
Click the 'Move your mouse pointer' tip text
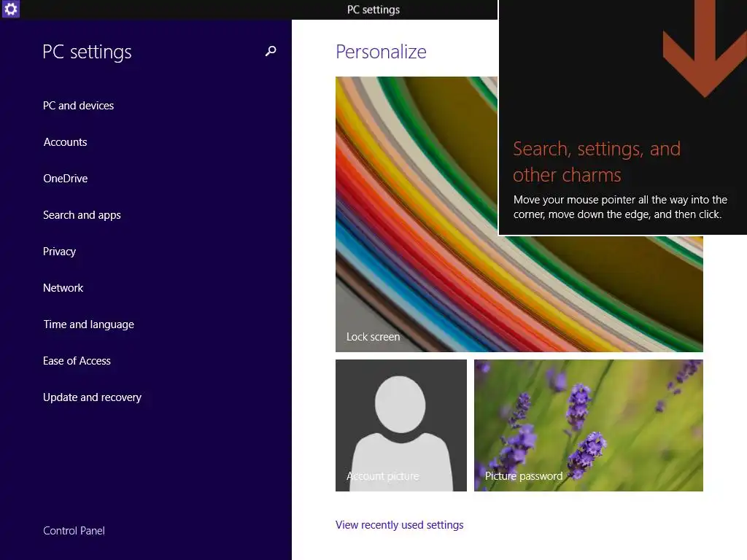[620, 206]
